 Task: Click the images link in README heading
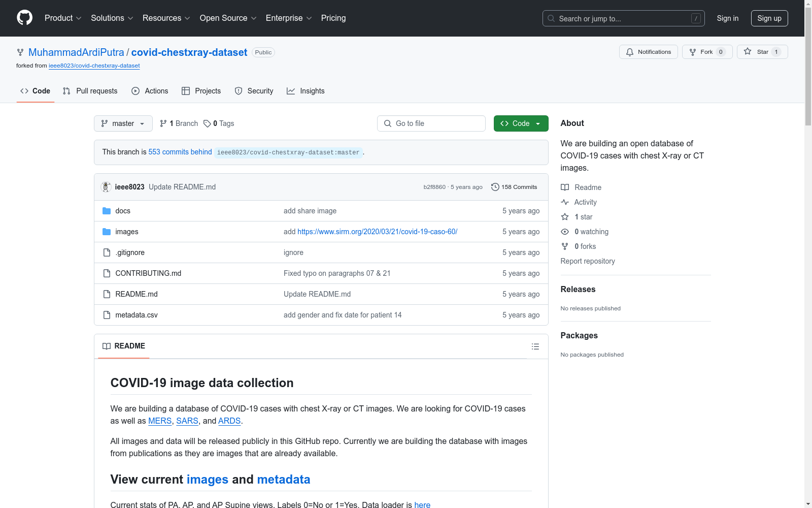tap(208, 480)
